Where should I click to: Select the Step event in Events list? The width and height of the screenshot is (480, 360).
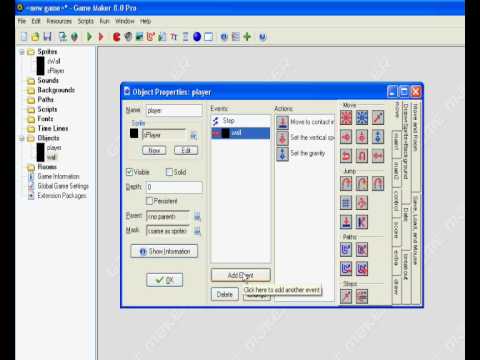(x=240, y=121)
